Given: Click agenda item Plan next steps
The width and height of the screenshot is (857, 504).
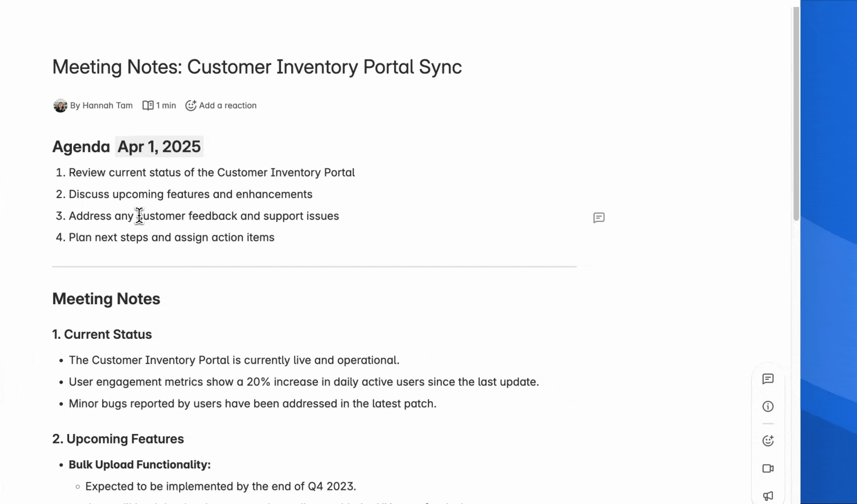Looking at the screenshot, I should (171, 238).
